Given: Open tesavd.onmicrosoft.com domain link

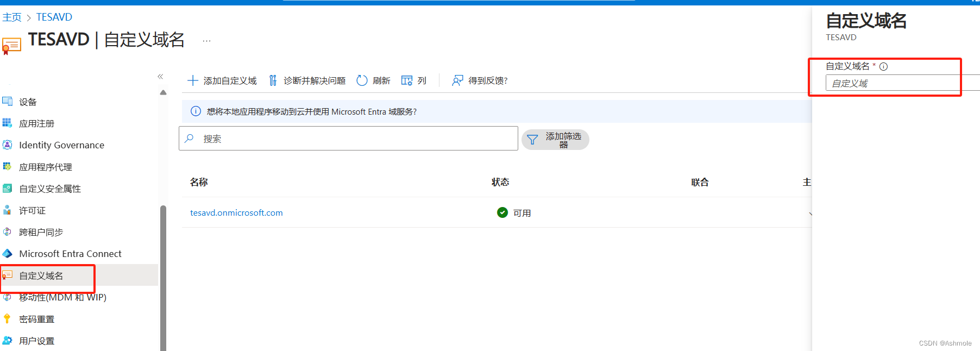Looking at the screenshot, I should tap(236, 212).
